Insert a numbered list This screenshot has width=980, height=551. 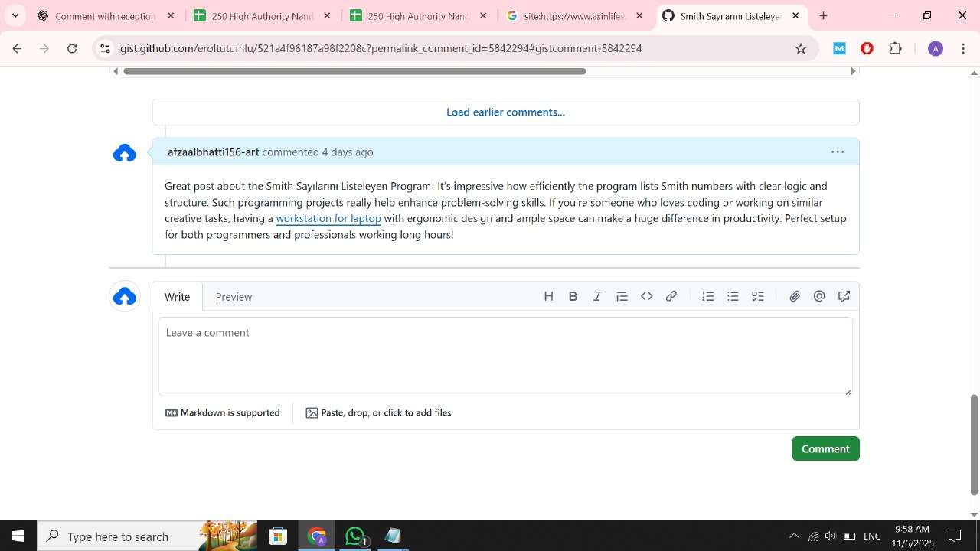pos(708,296)
